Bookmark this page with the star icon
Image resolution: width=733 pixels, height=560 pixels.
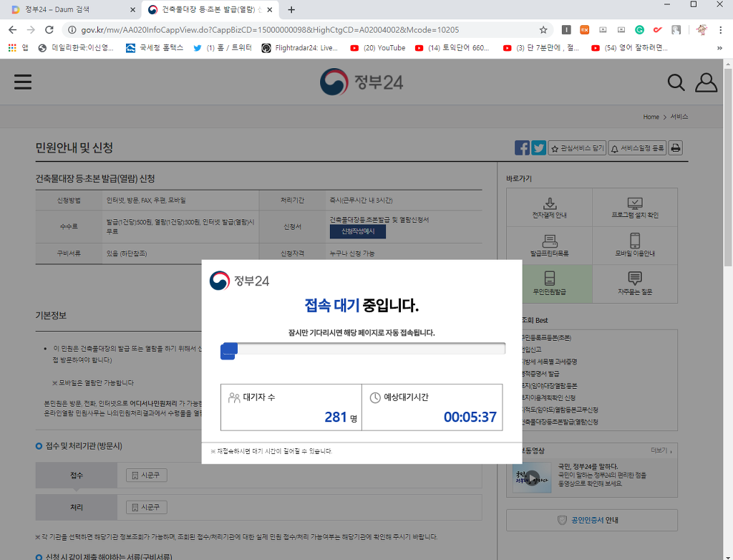point(543,30)
